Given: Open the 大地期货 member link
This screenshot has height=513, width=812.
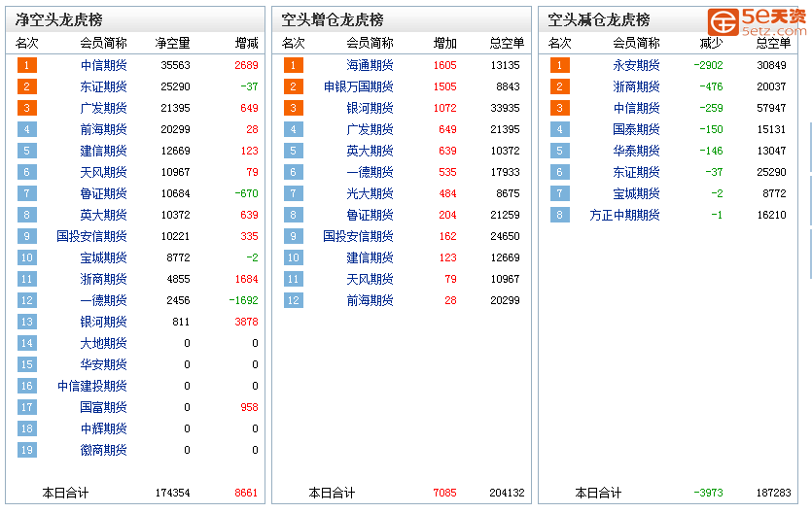Looking at the screenshot, I should point(104,343).
